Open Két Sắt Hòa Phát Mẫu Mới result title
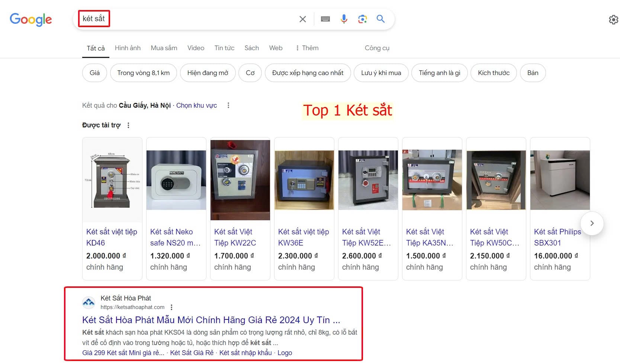 [x=211, y=320]
